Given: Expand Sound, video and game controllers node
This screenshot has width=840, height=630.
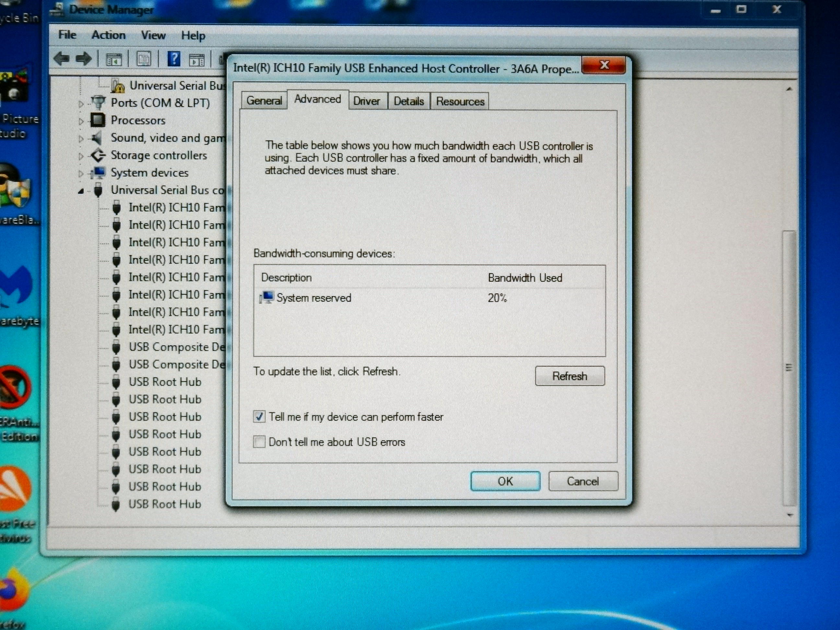Looking at the screenshot, I should [x=81, y=139].
